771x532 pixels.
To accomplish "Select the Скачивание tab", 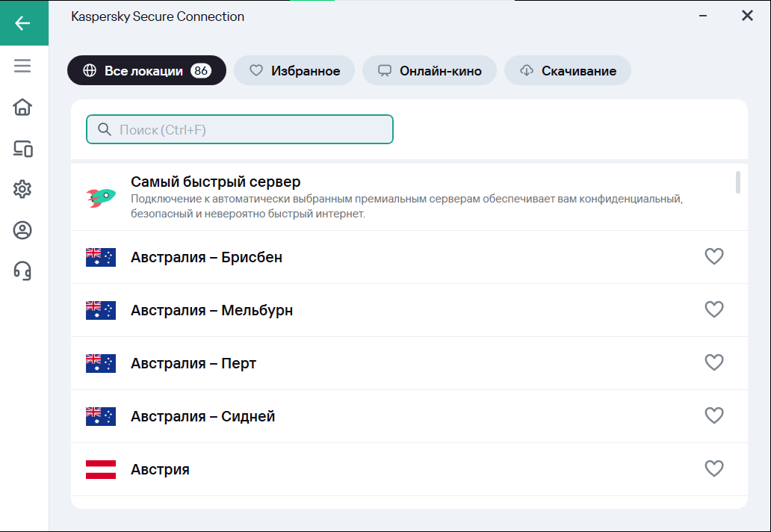I will (x=568, y=71).
